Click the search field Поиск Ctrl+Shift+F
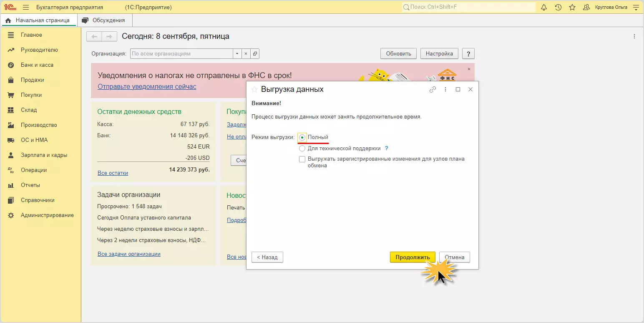 pyautogui.click(x=468, y=7)
